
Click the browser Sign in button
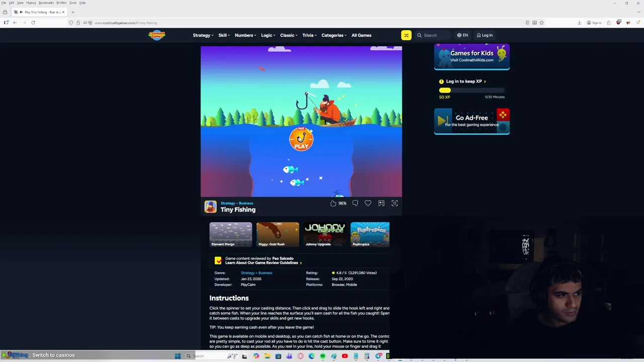pos(595,23)
